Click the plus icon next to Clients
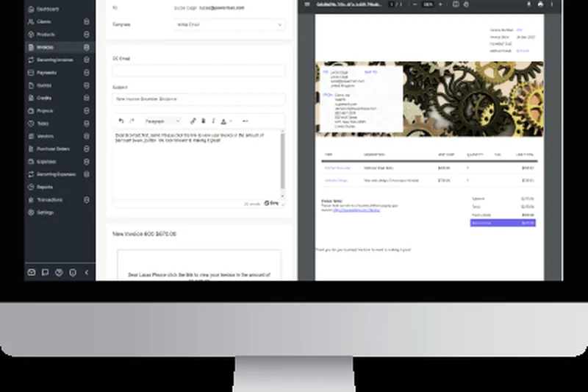Screen dimensions: 588x392 coord(87,22)
